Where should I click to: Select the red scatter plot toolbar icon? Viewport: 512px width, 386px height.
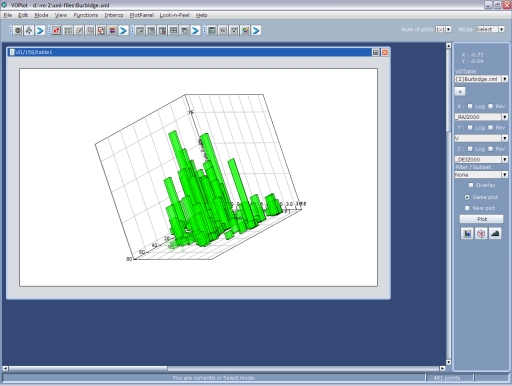pyautogui.click(x=56, y=31)
